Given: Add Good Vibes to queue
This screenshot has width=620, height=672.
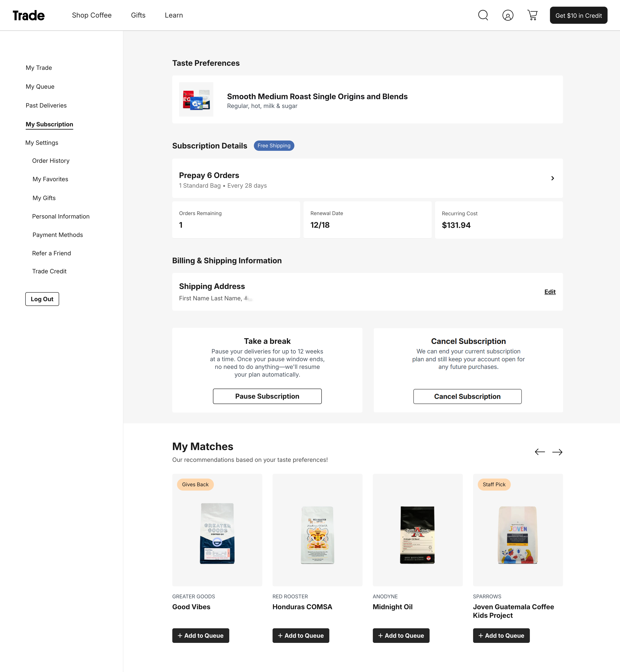Looking at the screenshot, I should click(x=200, y=635).
